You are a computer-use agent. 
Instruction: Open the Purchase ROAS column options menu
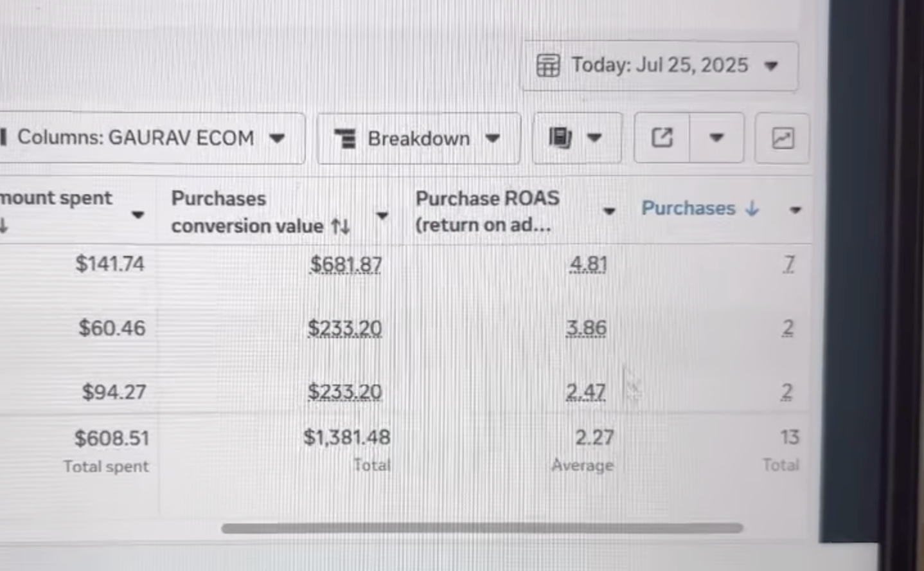point(609,211)
